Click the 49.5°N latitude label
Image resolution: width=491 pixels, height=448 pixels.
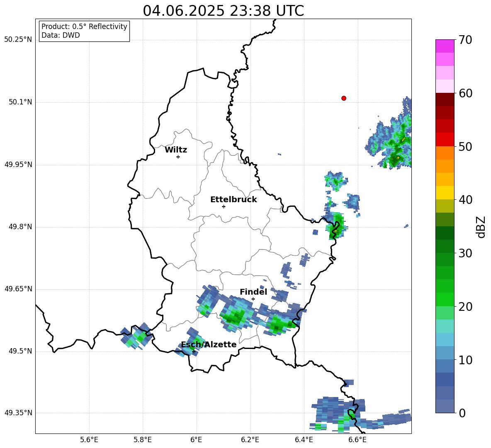click(x=20, y=351)
